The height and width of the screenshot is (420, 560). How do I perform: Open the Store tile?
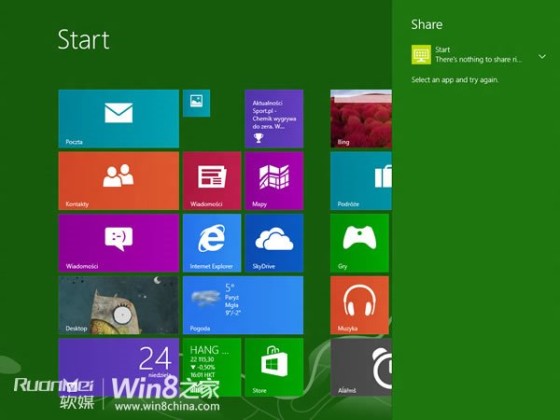tap(274, 367)
